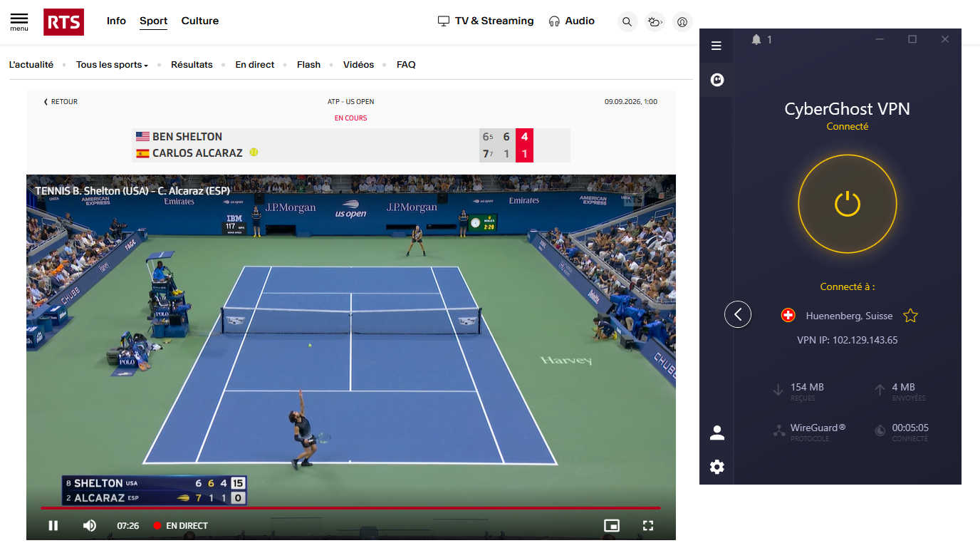Enable picture-in-picture mode on video

[611, 526]
